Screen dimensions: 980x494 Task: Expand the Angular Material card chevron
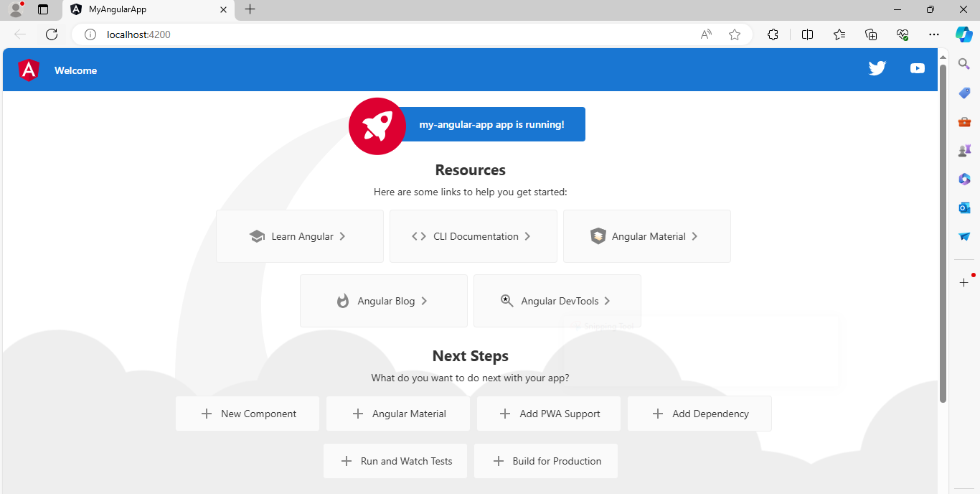point(694,236)
